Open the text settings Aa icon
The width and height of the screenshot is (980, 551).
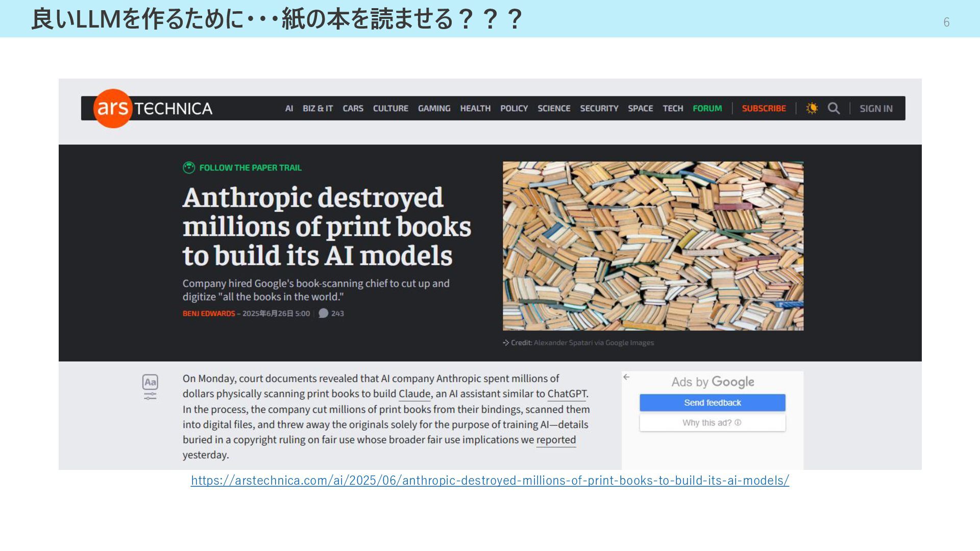tap(150, 382)
